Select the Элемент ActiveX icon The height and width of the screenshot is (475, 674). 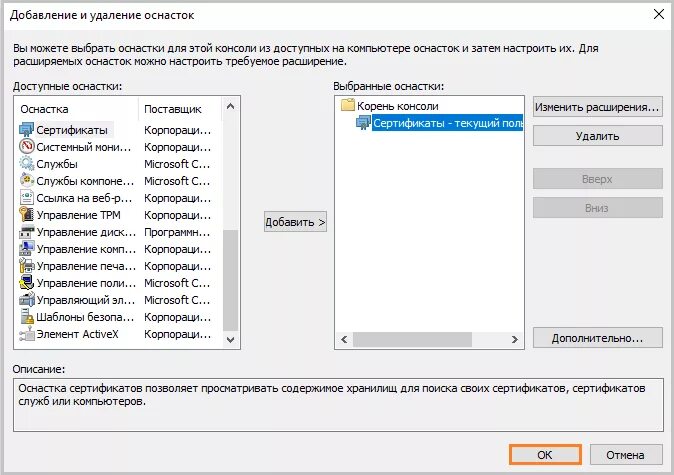[x=27, y=334]
